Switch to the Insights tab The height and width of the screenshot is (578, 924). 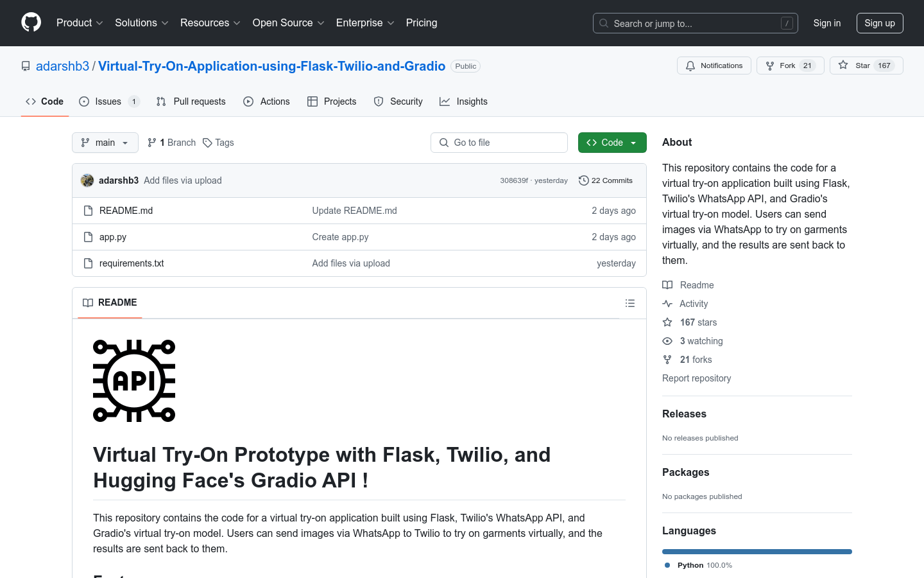463,101
